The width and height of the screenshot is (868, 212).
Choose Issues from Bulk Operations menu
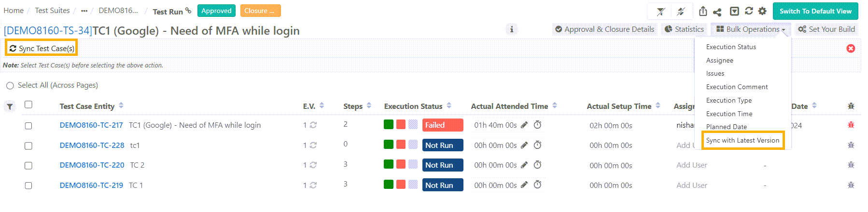point(715,74)
